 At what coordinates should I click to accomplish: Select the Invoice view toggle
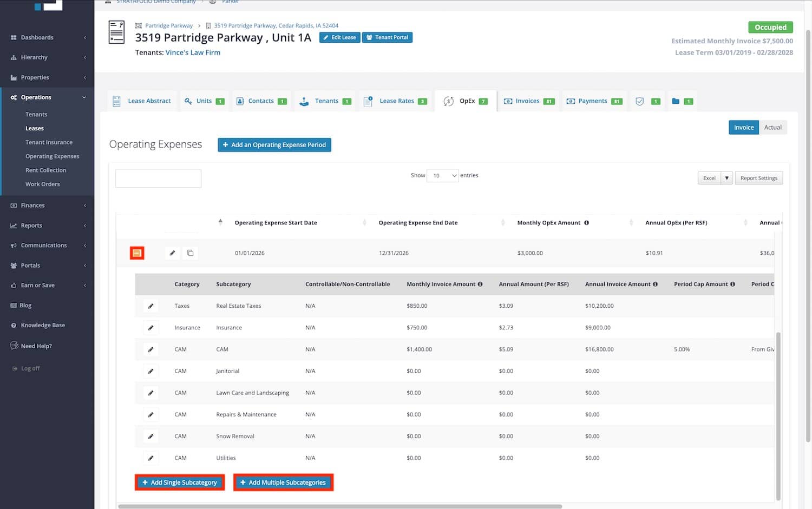[x=743, y=128]
